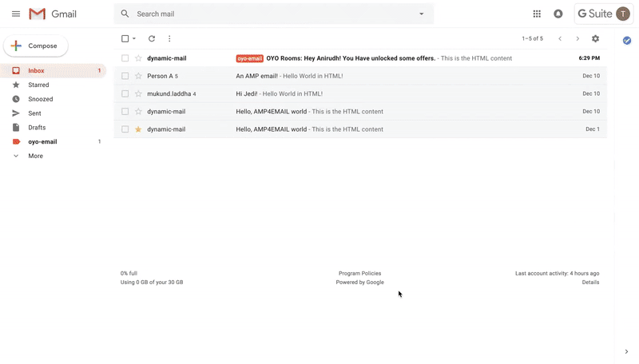
Task: Open the Drafts folder
Action: (37, 128)
